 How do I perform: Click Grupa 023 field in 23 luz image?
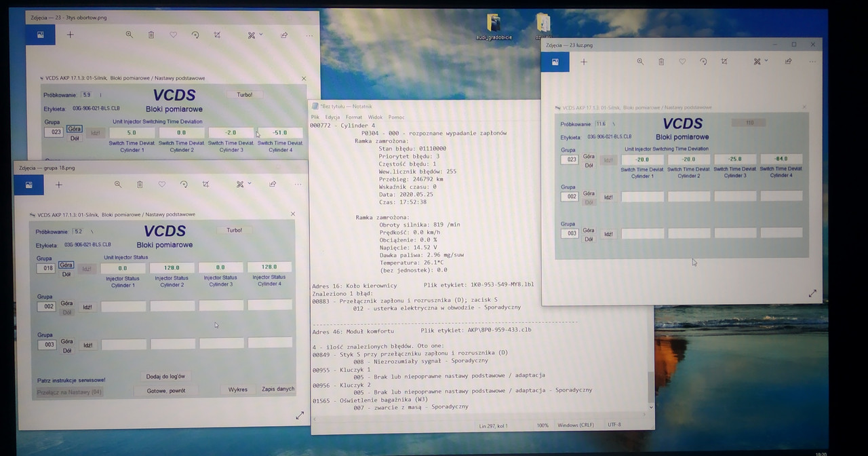570,159
